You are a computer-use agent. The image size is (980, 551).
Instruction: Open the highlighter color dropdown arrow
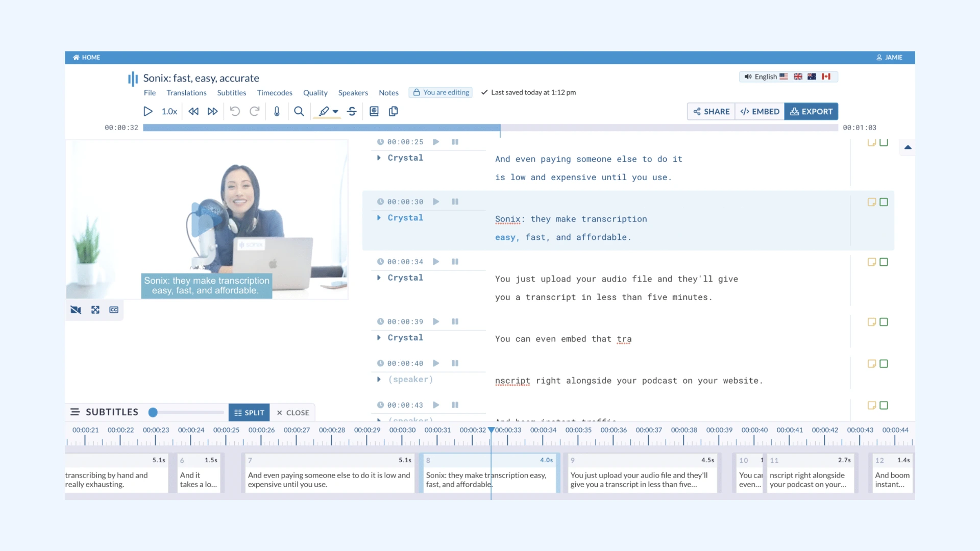coord(335,112)
